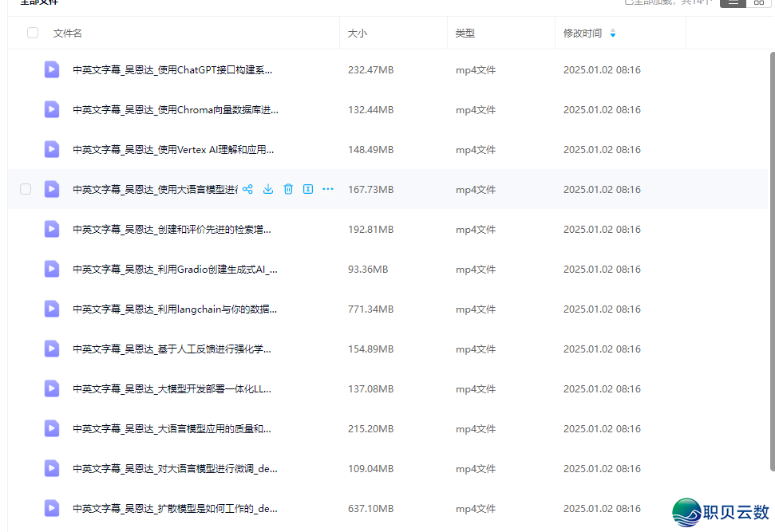Viewport: 775px width, 532px height.
Task: Switch to list view mode
Action: pos(733,2)
